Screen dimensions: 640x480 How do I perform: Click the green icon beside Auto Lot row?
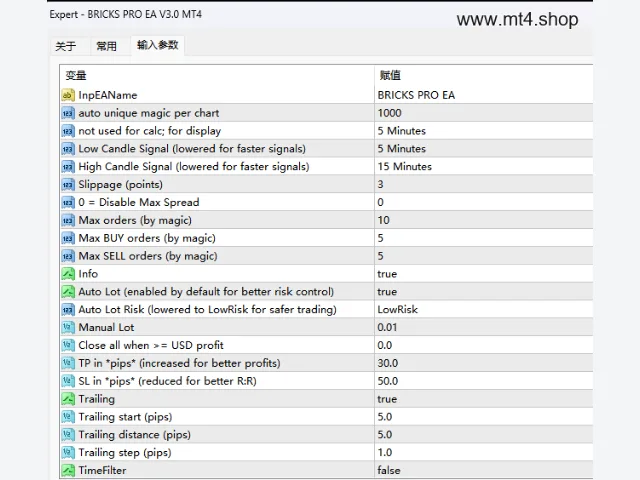coord(68,292)
